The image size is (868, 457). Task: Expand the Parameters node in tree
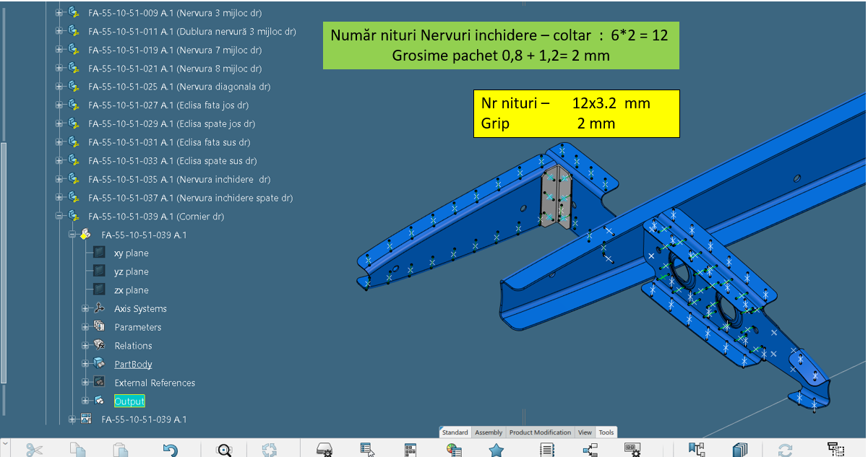coord(85,327)
